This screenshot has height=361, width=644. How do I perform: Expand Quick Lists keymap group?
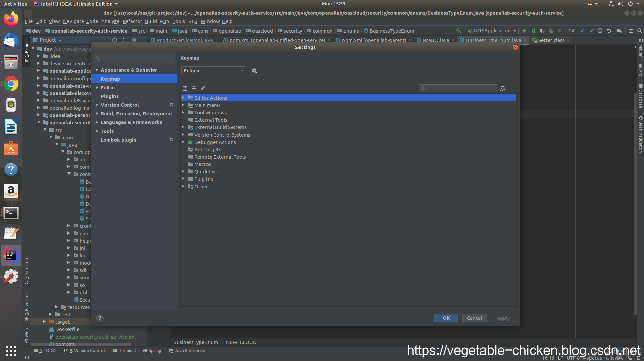coord(183,171)
